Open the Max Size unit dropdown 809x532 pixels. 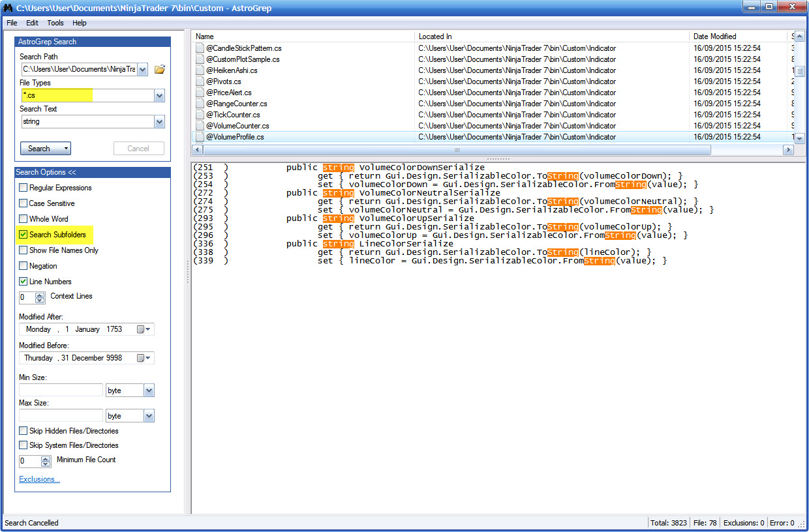tap(149, 416)
